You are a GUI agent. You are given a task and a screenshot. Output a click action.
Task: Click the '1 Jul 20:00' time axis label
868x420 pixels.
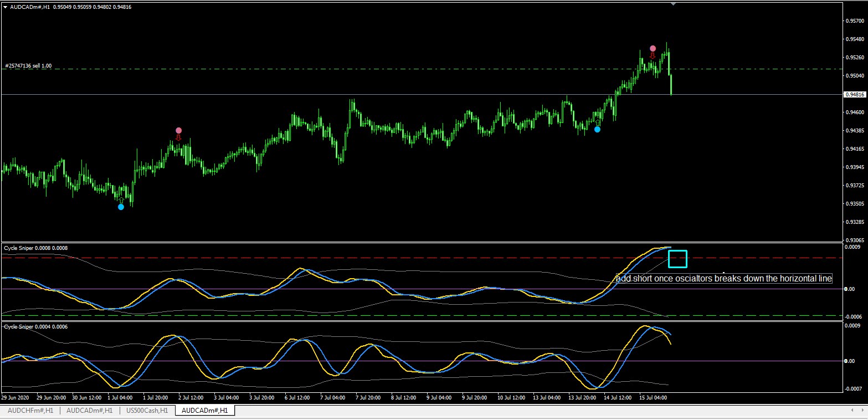(156, 398)
